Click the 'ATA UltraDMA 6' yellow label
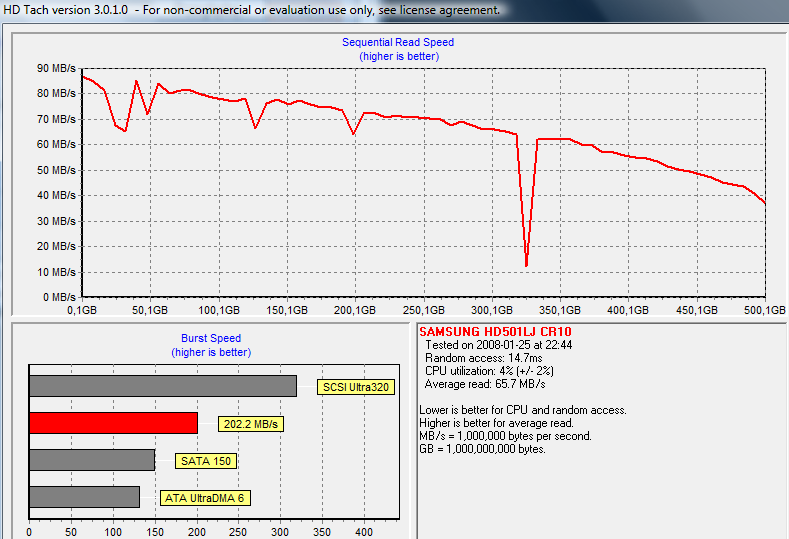The height and width of the screenshot is (539, 789). pyautogui.click(x=205, y=498)
